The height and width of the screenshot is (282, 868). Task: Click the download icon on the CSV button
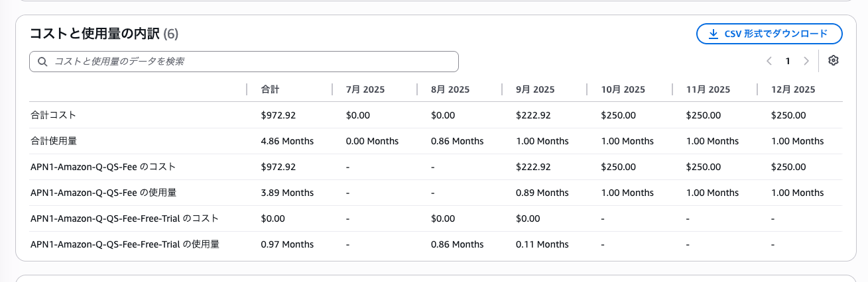pos(713,34)
